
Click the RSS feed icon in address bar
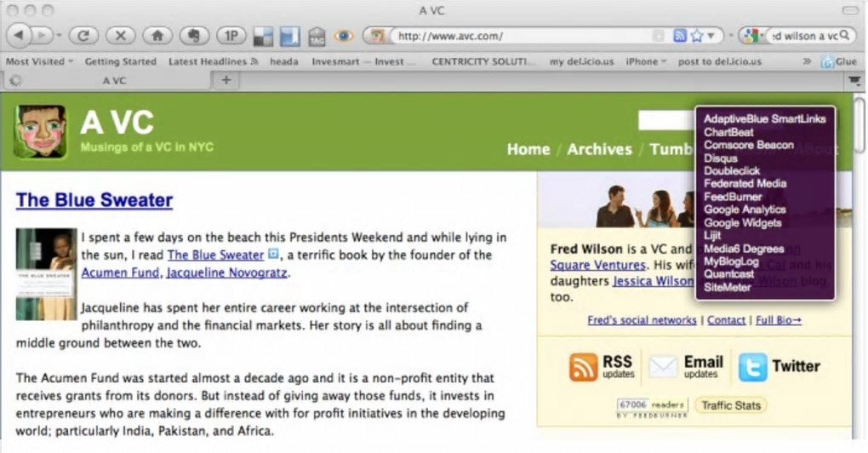[679, 36]
